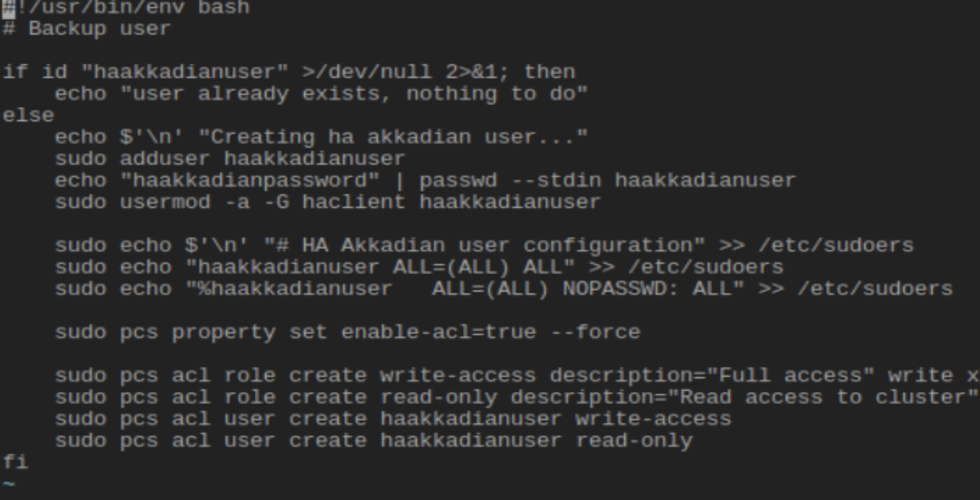The image size is (980, 500).
Task: Click the 'haclient' group name
Action: [354, 202]
